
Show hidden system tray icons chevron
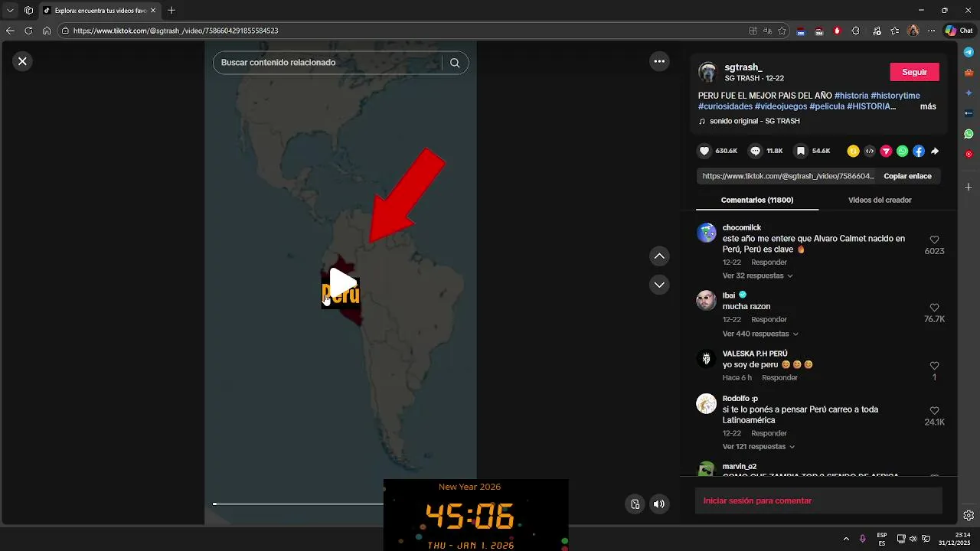click(846, 539)
